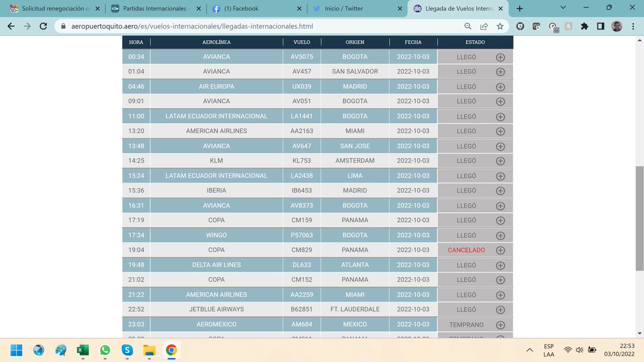Expand details for flight AV051
Image resolution: width=644 pixels, height=362 pixels.
pyautogui.click(x=500, y=102)
